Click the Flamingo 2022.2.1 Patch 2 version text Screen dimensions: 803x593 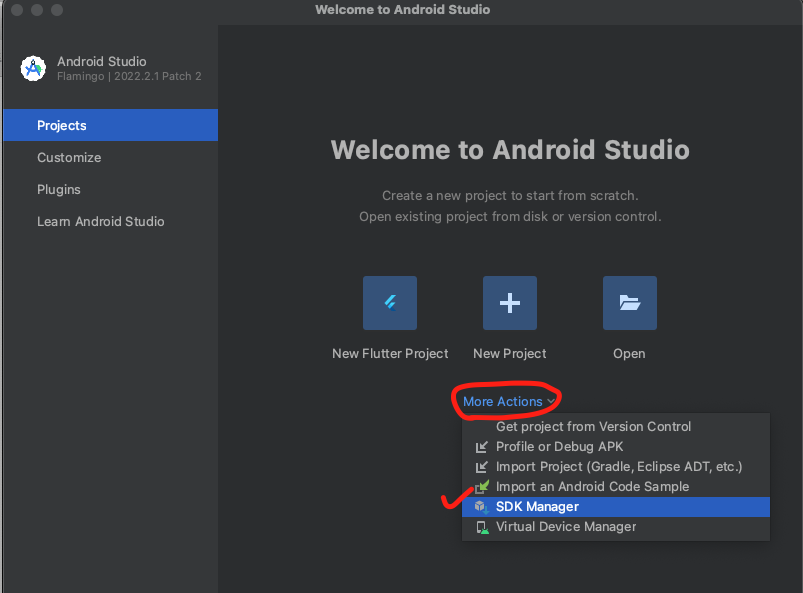[x=129, y=76]
